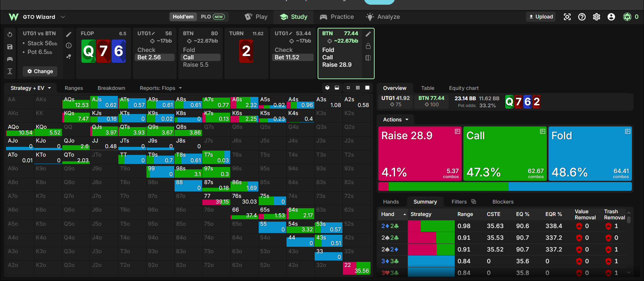Screen dimensions: 644x281
Task: Click notes icon on Fold action card
Action: click(x=628, y=131)
